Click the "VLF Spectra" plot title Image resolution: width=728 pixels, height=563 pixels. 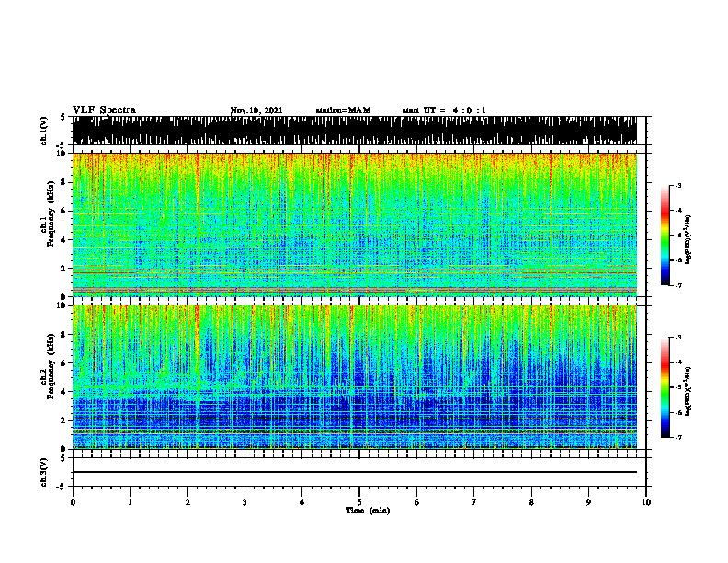click(x=104, y=110)
